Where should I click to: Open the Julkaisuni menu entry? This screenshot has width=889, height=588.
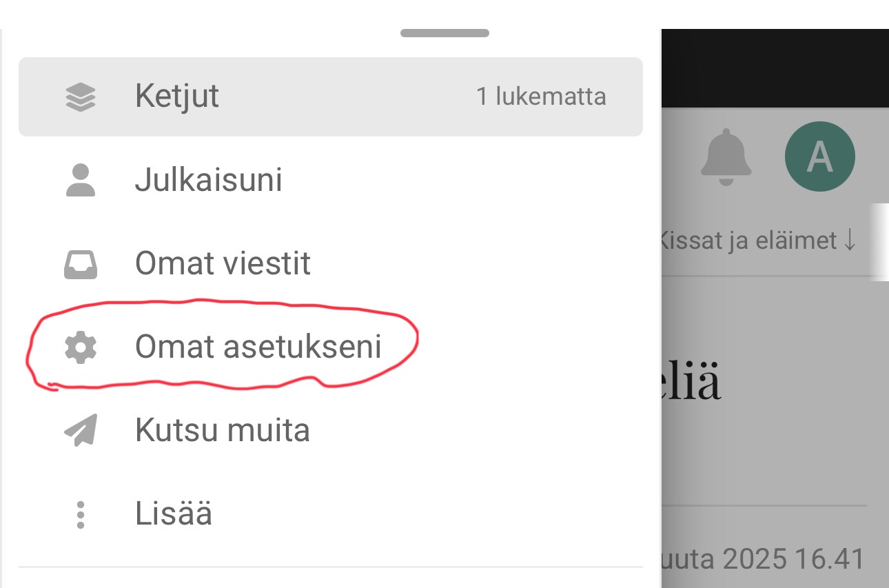coord(208,181)
